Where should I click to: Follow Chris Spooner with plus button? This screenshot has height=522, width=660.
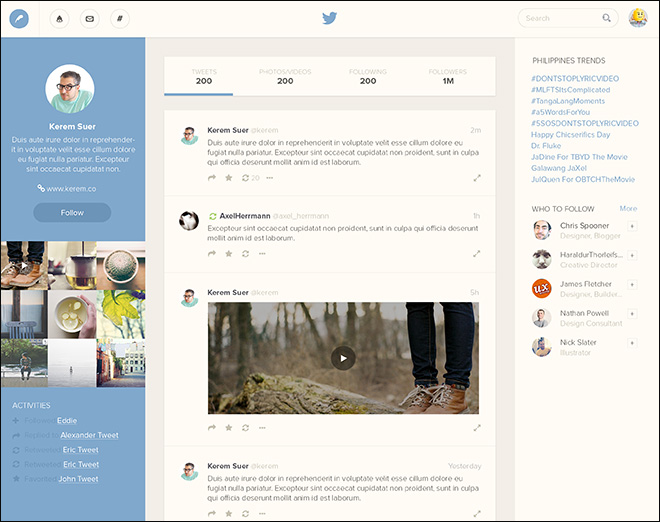[632, 226]
